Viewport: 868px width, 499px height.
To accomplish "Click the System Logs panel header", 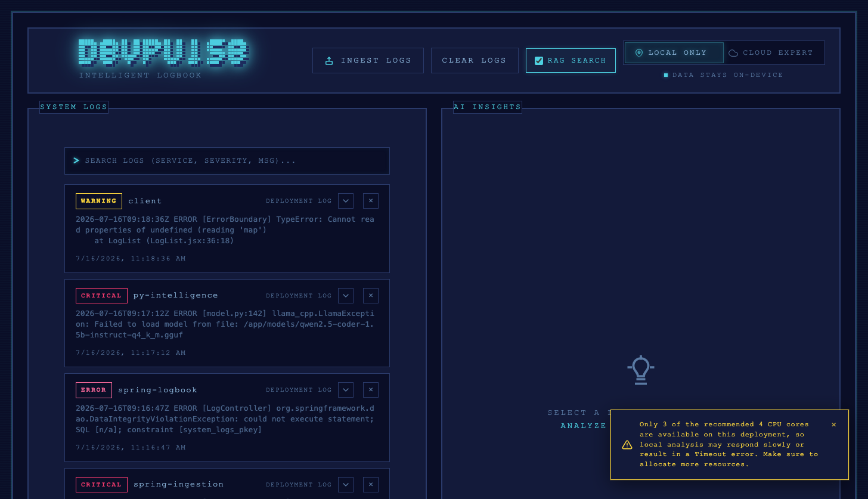I will 74,107.
